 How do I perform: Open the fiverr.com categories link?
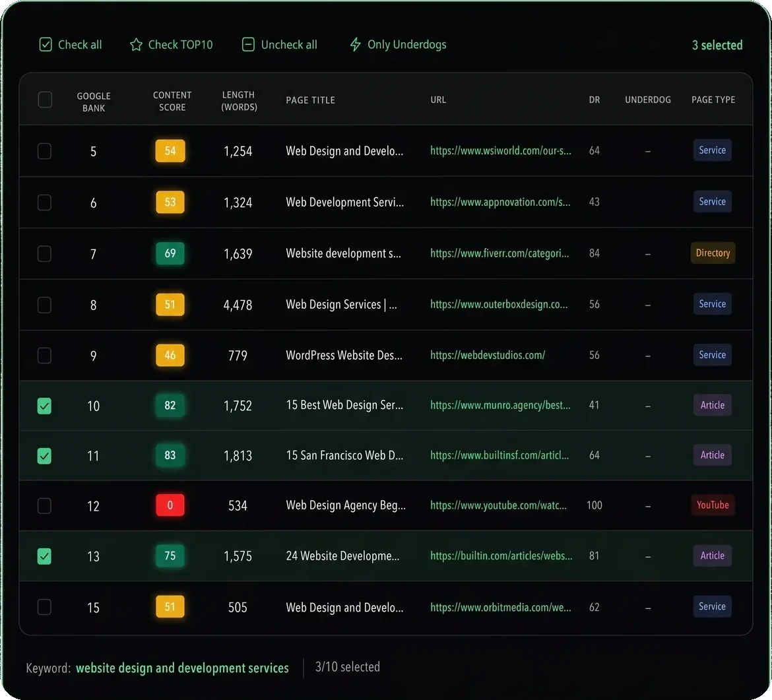499,253
